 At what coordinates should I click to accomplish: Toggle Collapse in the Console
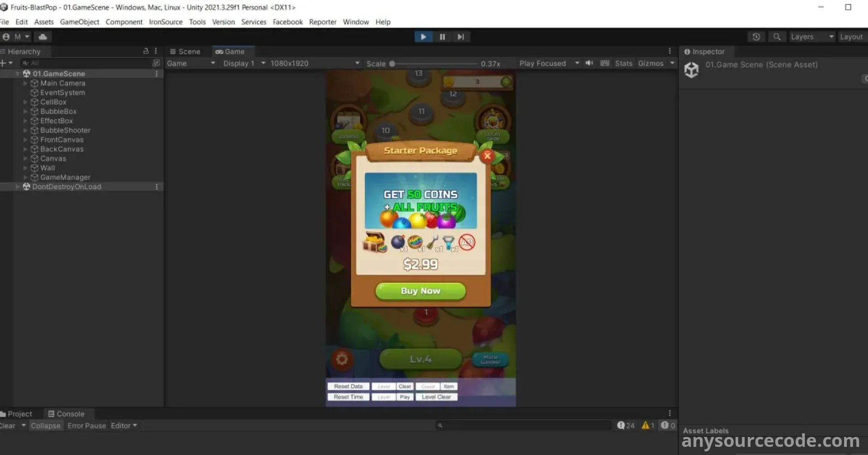[x=46, y=426]
